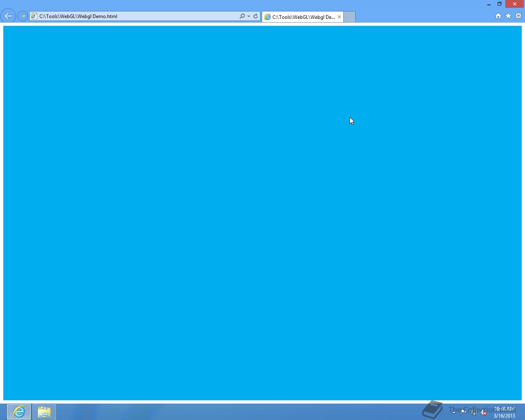Refresh the page with the reload icon

point(256,16)
